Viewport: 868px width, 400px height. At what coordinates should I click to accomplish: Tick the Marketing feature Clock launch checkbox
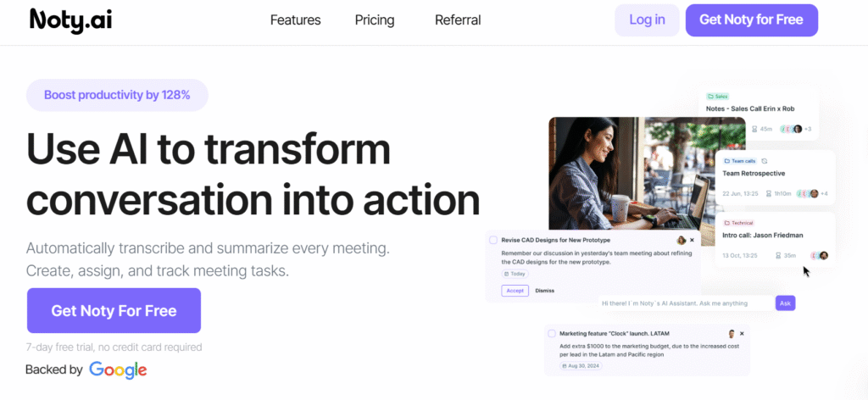coord(552,334)
